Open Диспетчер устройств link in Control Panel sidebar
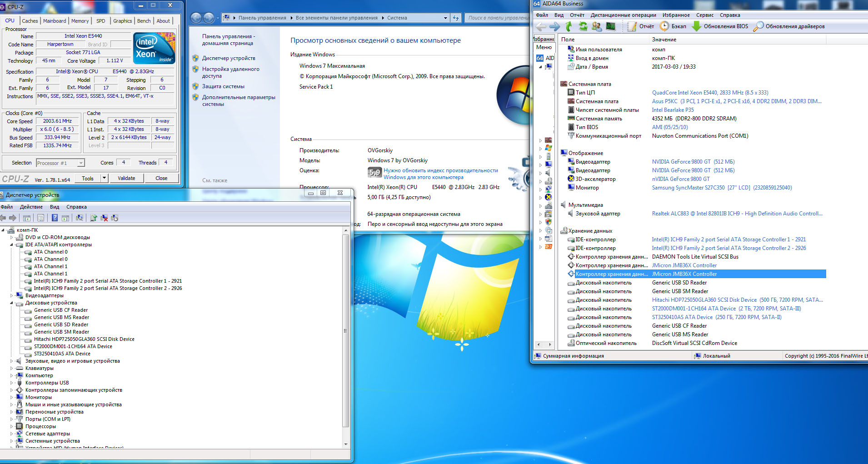868x464 pixels. pyautogui.click(x=229, y=58)
